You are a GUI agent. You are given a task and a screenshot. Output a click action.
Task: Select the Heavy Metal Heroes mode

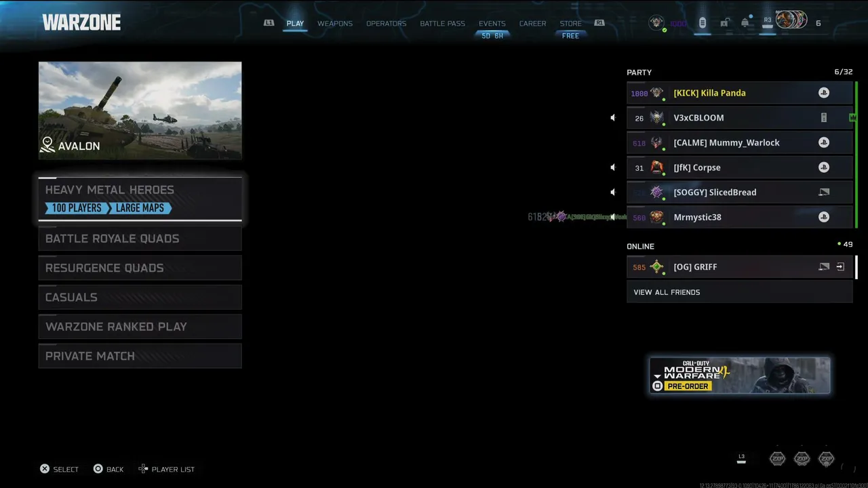(x=140, y=199)
